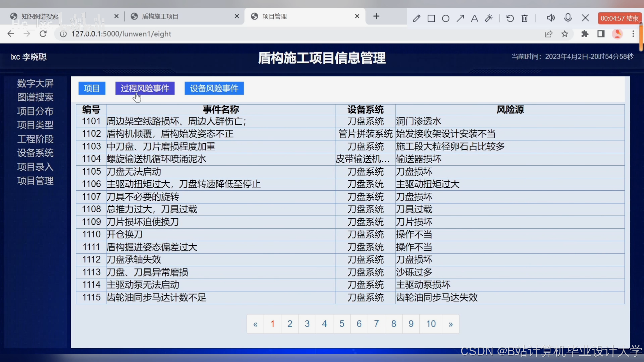Open the browser three-dot menu

(x=633, y=34)
